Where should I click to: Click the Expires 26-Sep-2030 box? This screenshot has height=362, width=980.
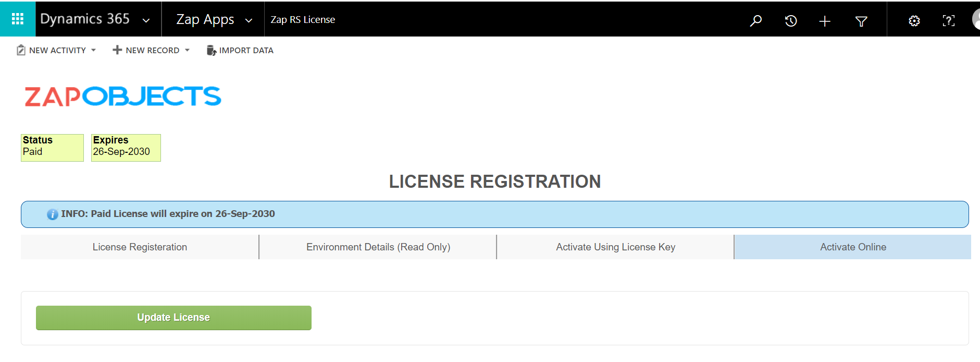pyautogui.click(x=126, y=148)
